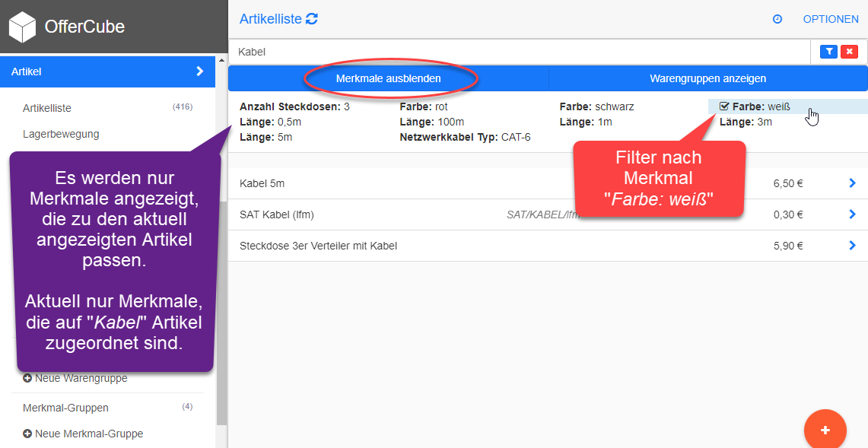Filter by Farbe: schwarz

pyautogui.click(x=596, y=107)
